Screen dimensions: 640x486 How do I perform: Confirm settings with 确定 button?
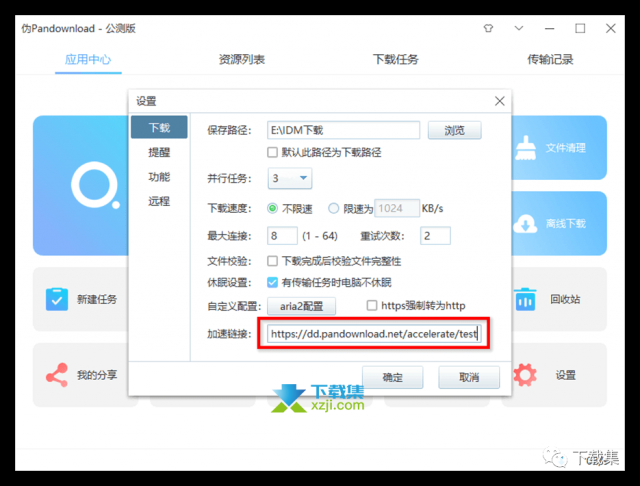pyautogui.click(x=393, y=377)
